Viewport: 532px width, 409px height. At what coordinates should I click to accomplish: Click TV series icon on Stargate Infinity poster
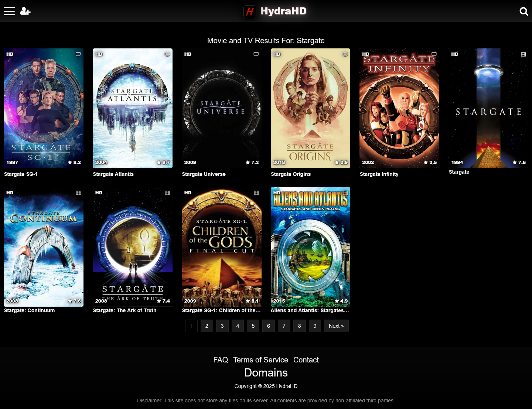click(434, 54)
